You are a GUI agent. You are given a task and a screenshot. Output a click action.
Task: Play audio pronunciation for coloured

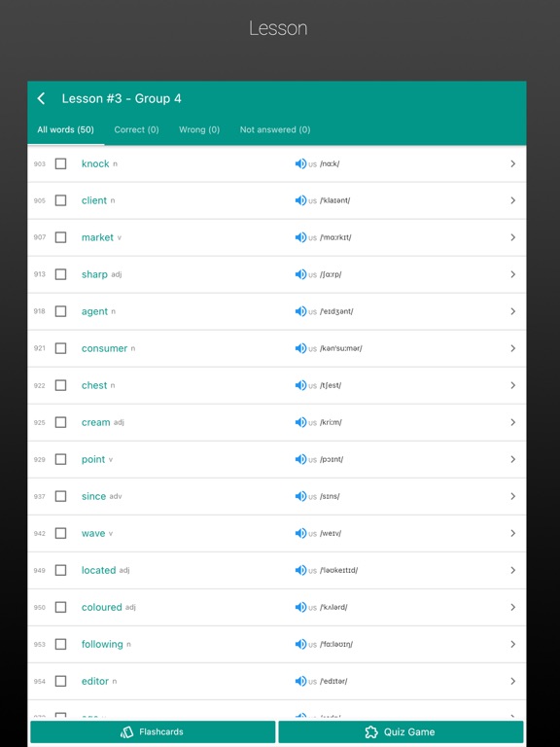point(300,607)
